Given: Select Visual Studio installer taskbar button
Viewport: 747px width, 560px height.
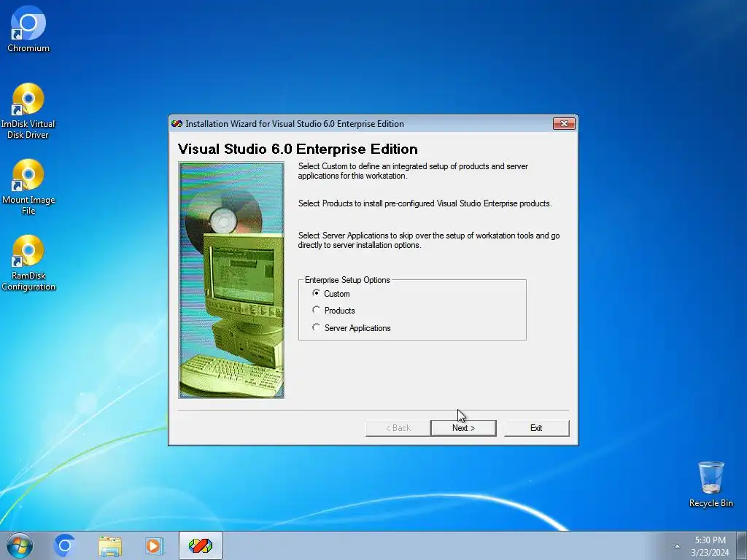Looking at the screenshot, I should tap(201, 545).
